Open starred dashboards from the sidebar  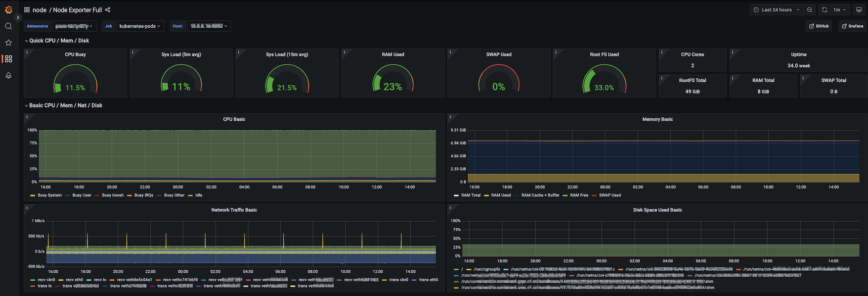(x=8, y=43)
